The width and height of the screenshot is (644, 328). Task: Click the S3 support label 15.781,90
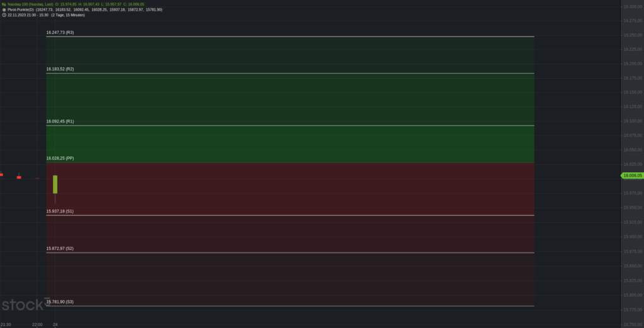tap(60, 302)
